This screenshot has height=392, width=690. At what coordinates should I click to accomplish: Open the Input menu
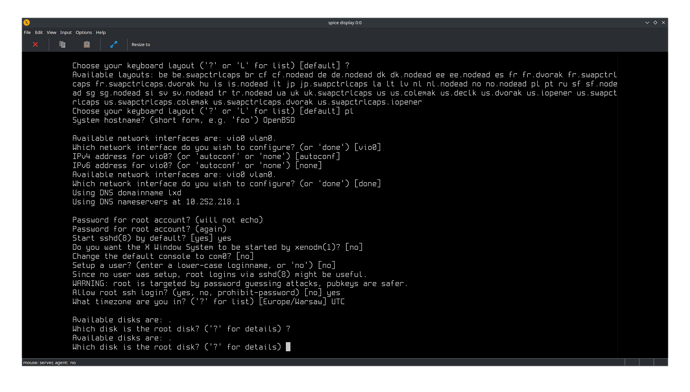[x=66, y=33]
